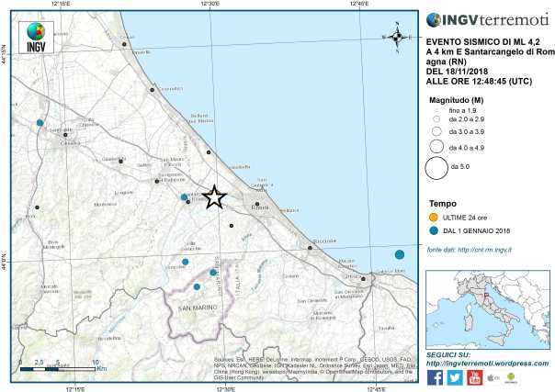Screen dimensions: 555x392
Task: Click the teal earthquake dot near Cesena
Action: click(40, 122)
